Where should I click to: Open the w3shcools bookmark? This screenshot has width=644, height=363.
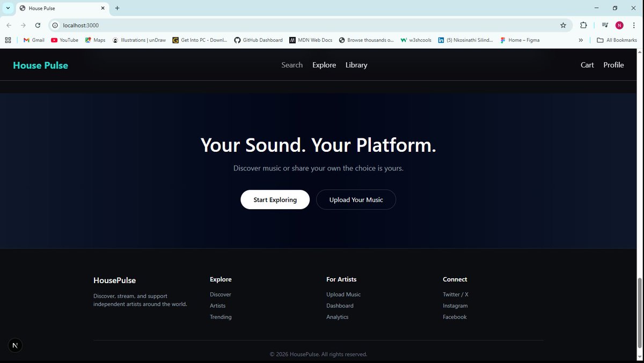pos(416,40)
